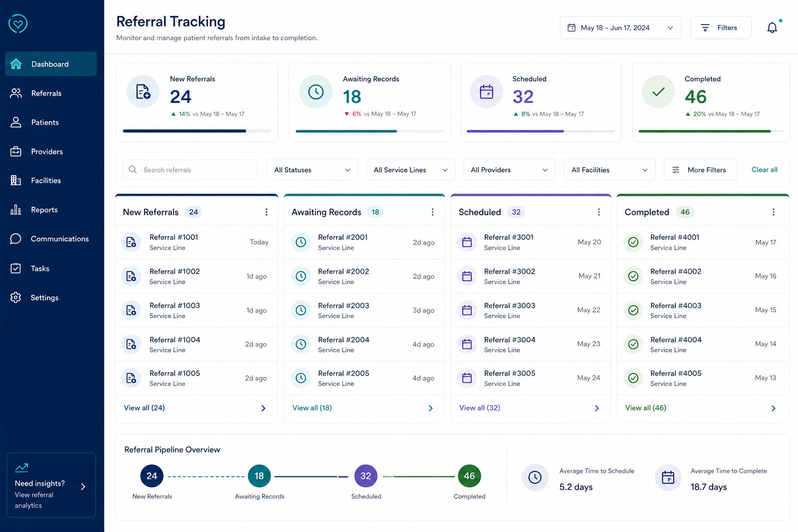Click the calendar icon for Referral #3002

[x=467, y=276]
